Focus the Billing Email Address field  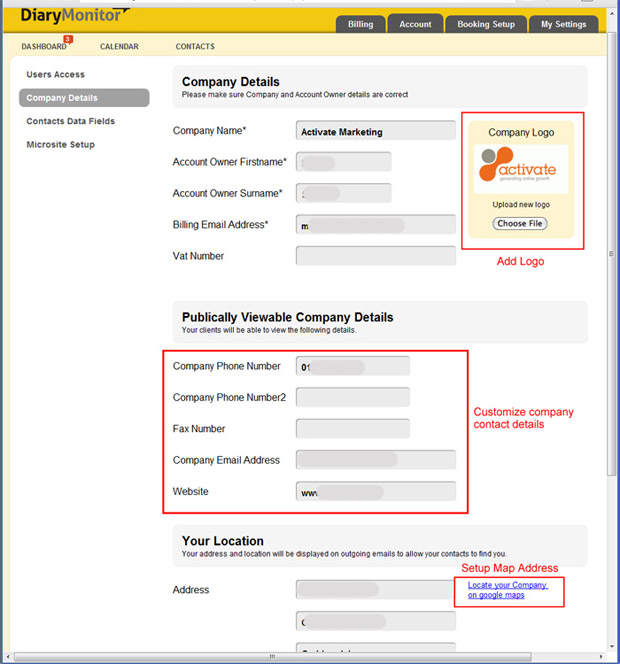coord(376,225)
